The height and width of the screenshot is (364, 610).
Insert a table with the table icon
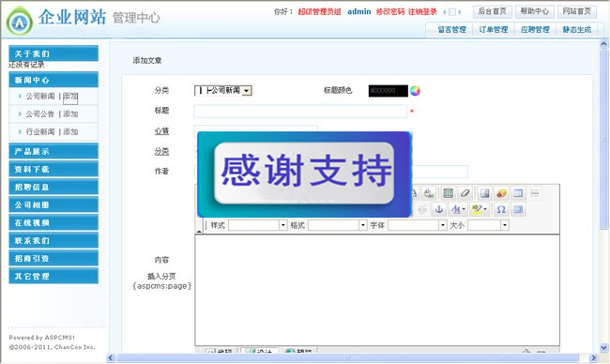pos(518,193)
